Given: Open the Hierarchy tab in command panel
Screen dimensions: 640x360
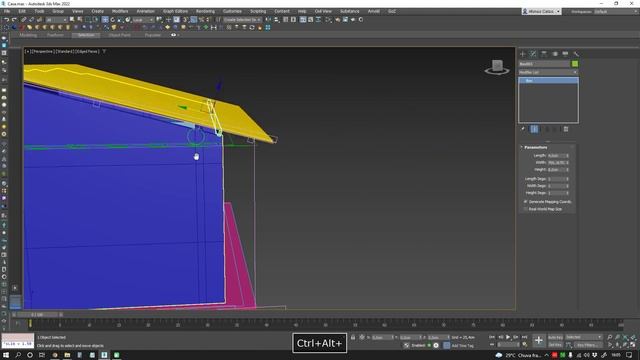Looking at the screenshot, I should point(544,54).
